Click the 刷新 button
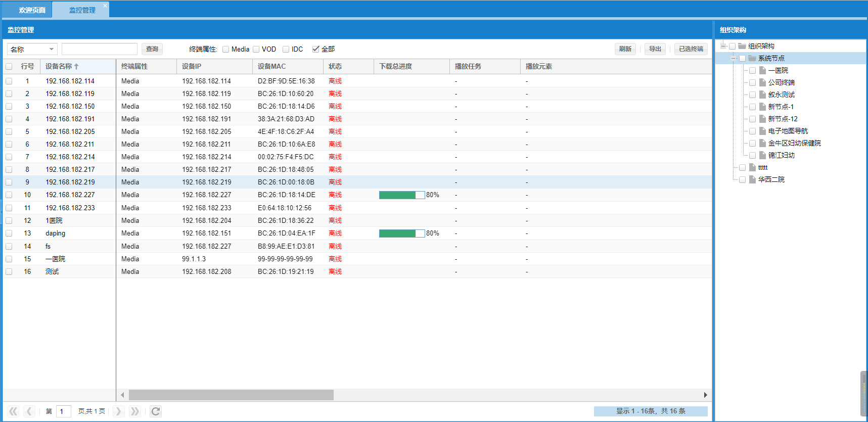 pyautogui.click(x=625, y=49)
